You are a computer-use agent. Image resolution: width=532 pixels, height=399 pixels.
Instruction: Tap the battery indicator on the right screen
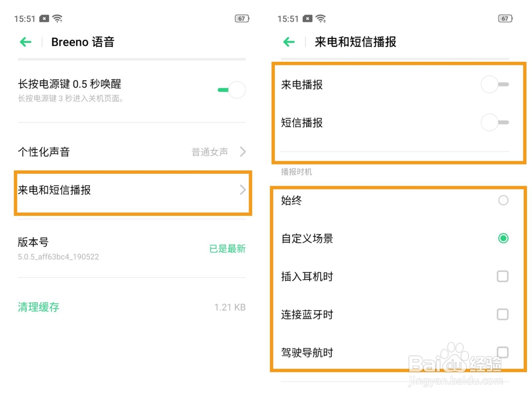(x=505, y=19)
